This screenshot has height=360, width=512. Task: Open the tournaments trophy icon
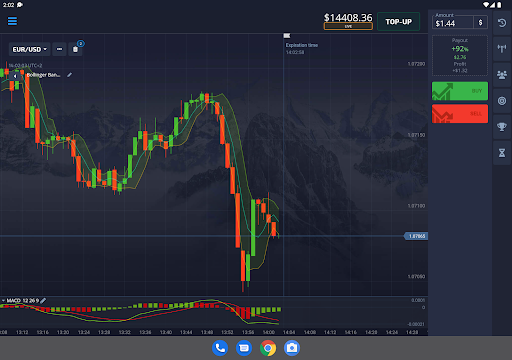click(x=502, y=127)
